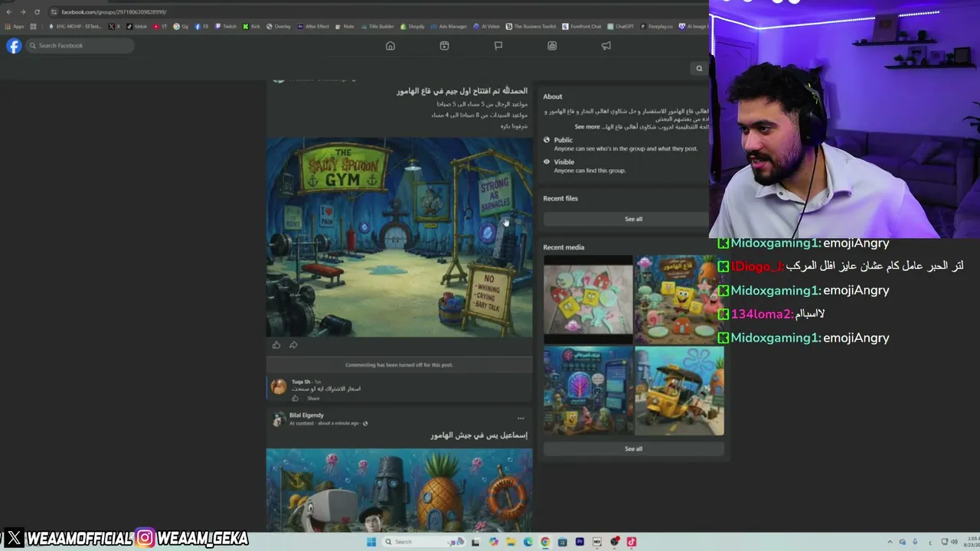
Task: Like the Salty Spitoon Gym post
Action: pyautogui.click(x=276, y=345)
